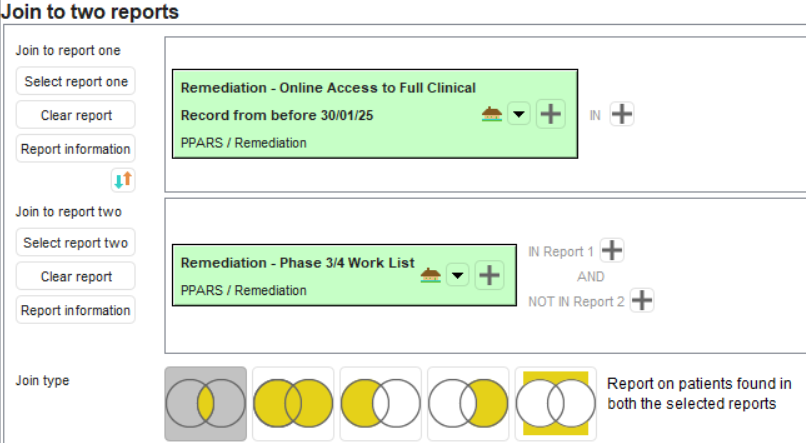Click the swap reports arrows icon

click(125, 180)
